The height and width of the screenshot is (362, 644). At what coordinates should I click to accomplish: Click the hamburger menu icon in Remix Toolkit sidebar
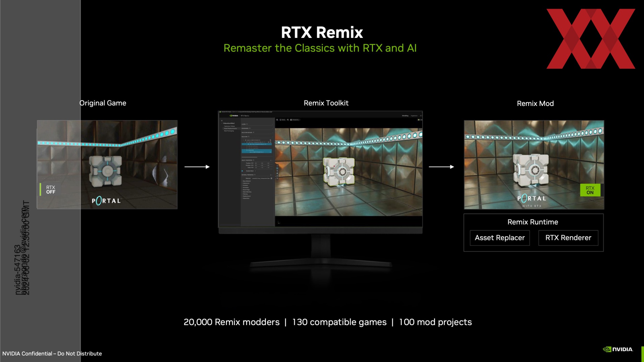click(222, 121)
